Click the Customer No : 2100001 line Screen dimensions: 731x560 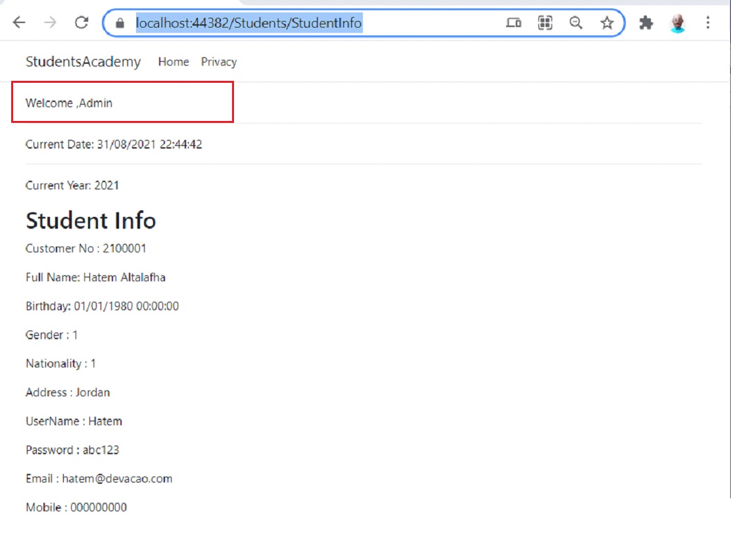[x=85, y=248]
